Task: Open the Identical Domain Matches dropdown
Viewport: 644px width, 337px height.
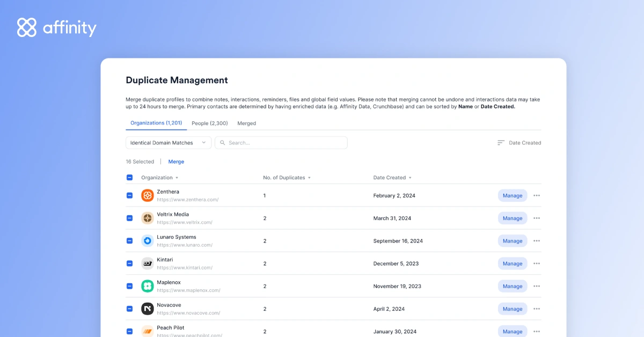Action: tap(169, 143)
